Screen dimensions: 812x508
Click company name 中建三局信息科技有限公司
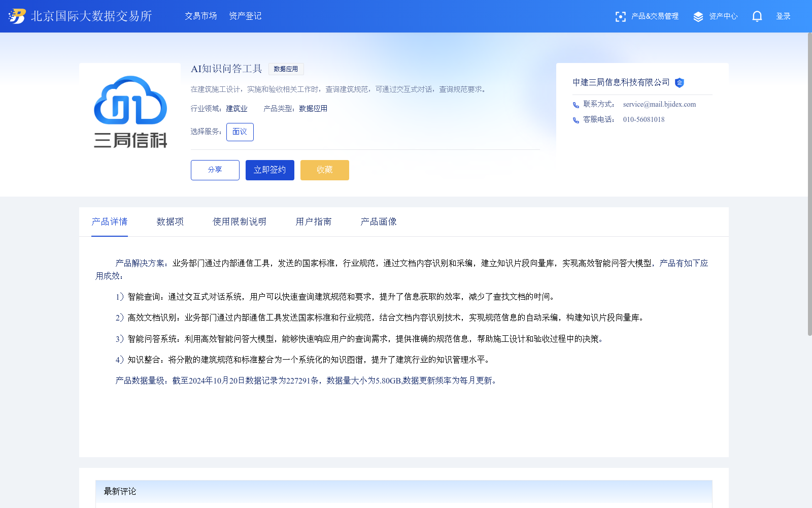(x=621, y=82)
